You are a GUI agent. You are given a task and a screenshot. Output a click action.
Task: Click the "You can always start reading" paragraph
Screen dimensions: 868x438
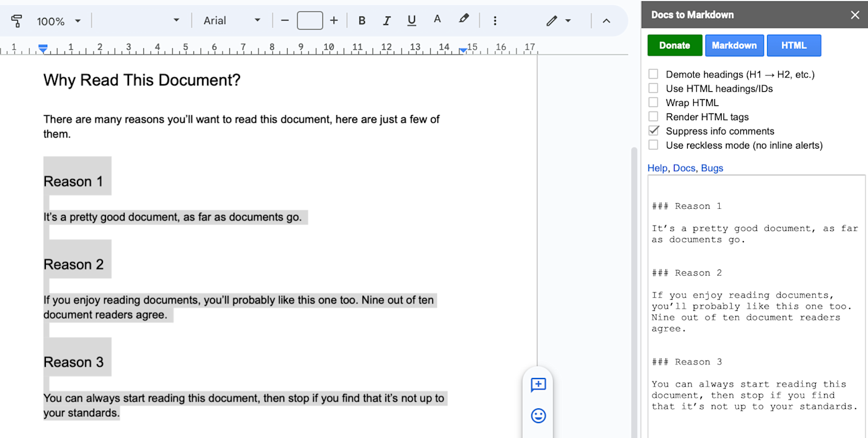click(x=244, y=405)
